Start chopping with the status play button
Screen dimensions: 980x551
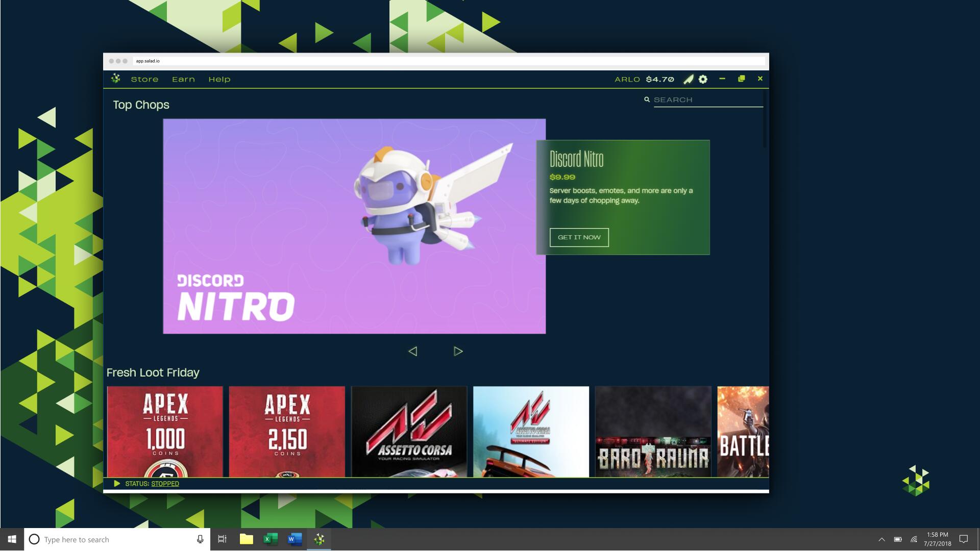(117, 484)
